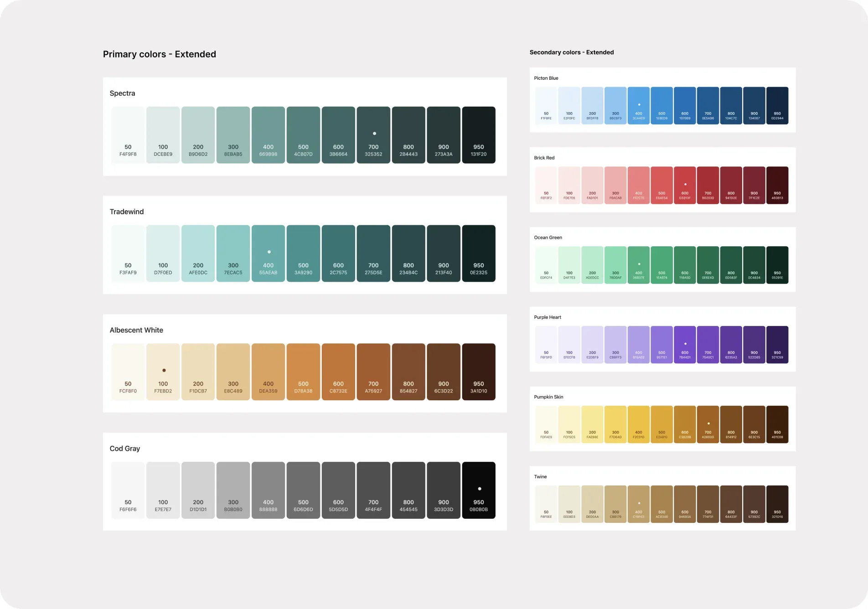The height and width of the screenshot is (609, 868).
Task: Select the Brick Red 600 swatch D3313F
Action: coord(685,186)
